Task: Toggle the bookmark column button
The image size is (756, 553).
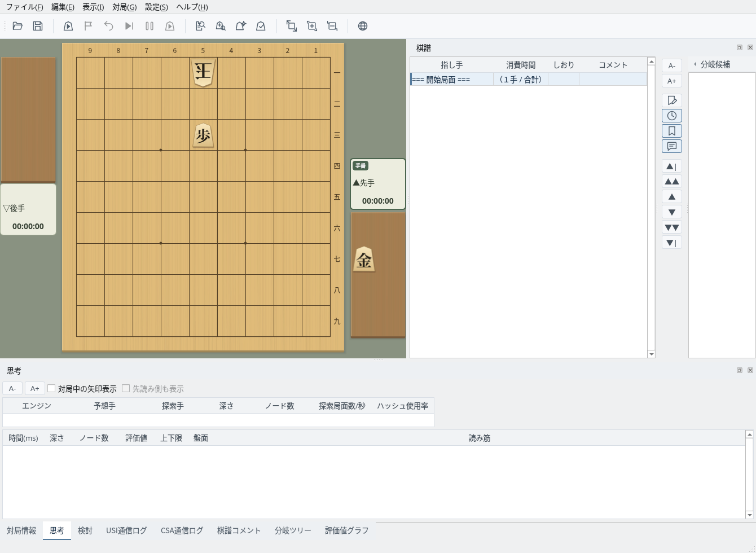Action: [672, 131]
